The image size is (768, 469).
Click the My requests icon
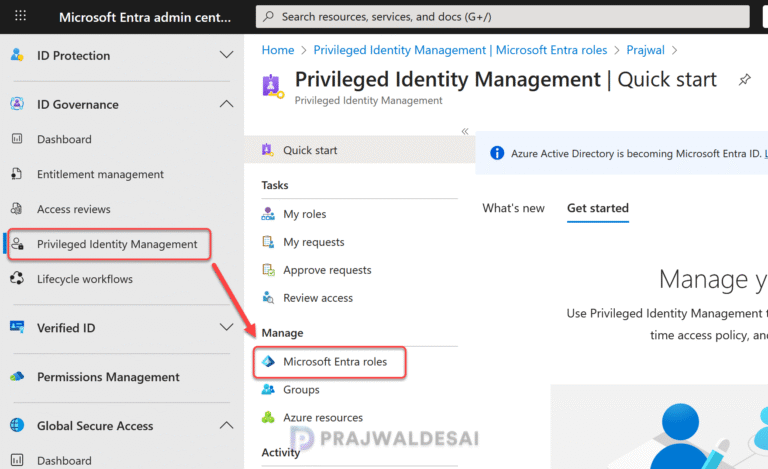tap(268, 242)
